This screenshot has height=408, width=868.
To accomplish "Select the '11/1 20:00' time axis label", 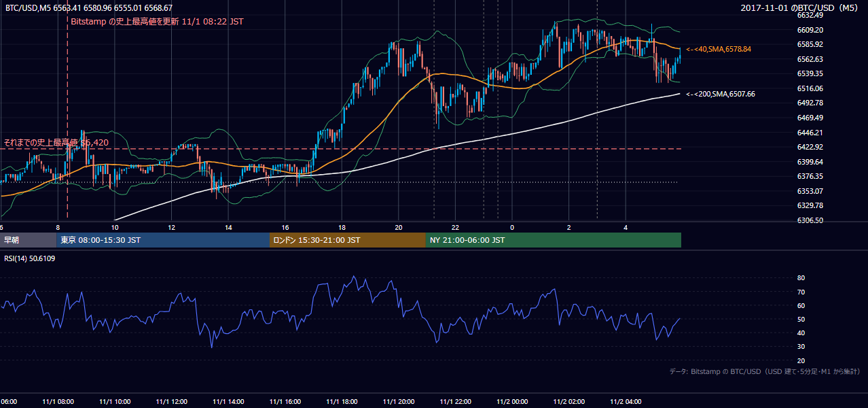I will [399, 402].
